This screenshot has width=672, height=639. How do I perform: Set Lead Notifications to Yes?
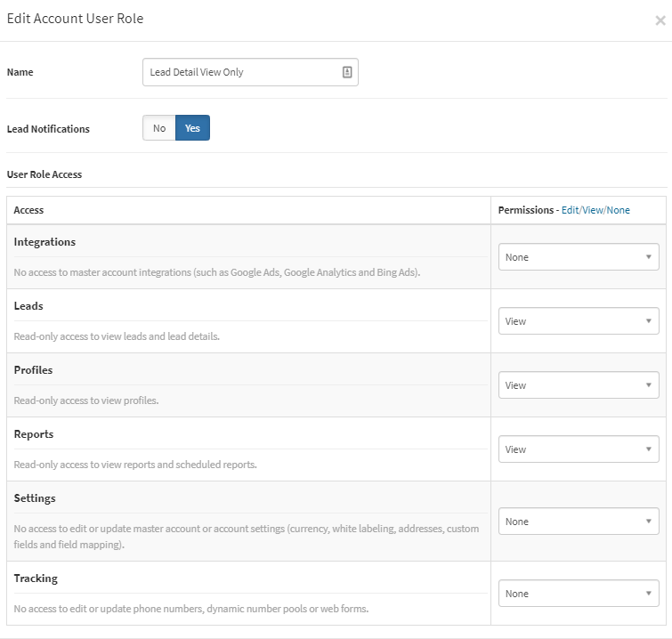click(192, 128)
